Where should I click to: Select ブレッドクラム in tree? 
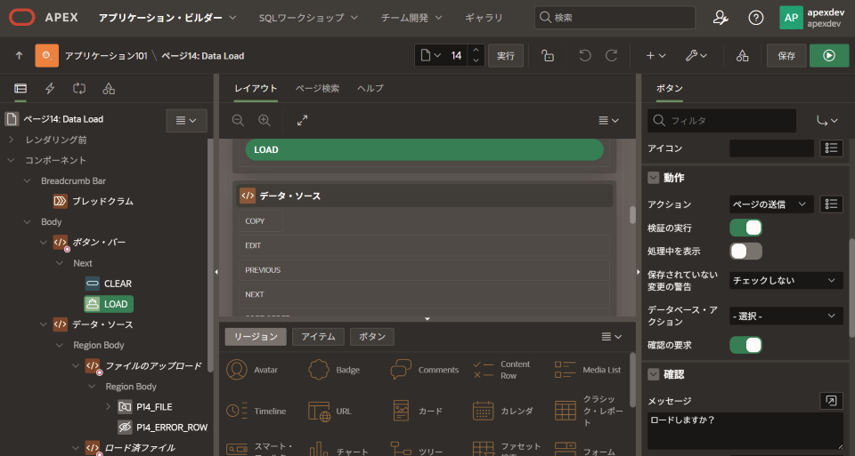(x=93, y=201)
